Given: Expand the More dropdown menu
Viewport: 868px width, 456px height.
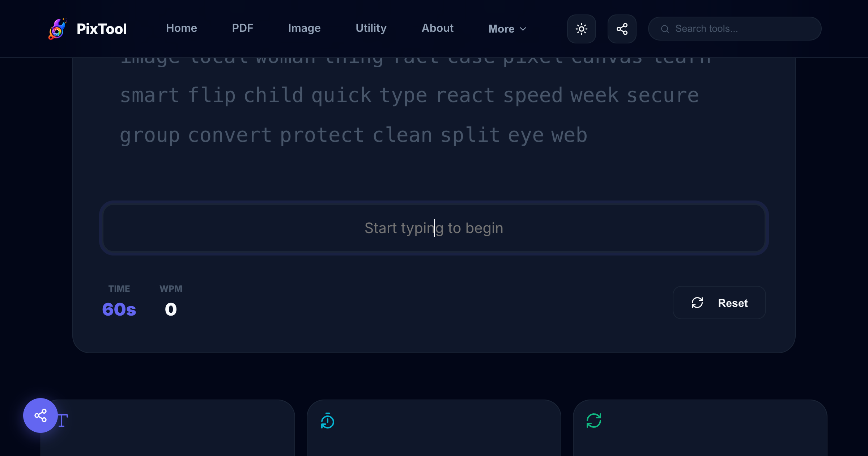Looking at the screenshot, I should coord(501,29).
